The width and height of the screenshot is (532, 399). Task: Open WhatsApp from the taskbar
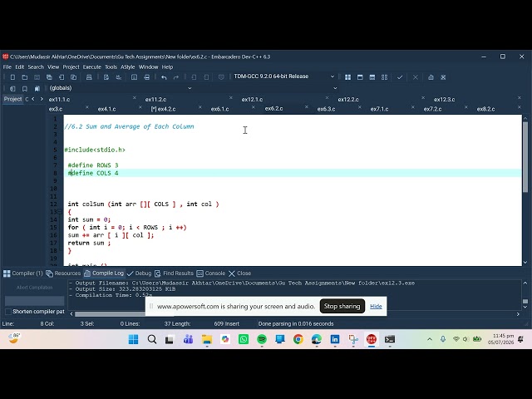(244, 339)
